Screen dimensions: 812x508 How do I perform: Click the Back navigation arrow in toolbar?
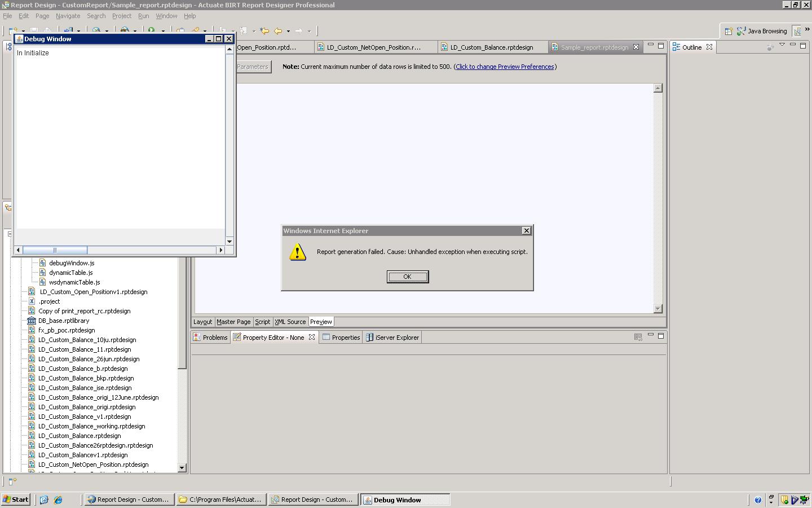(x=278, y=31)
